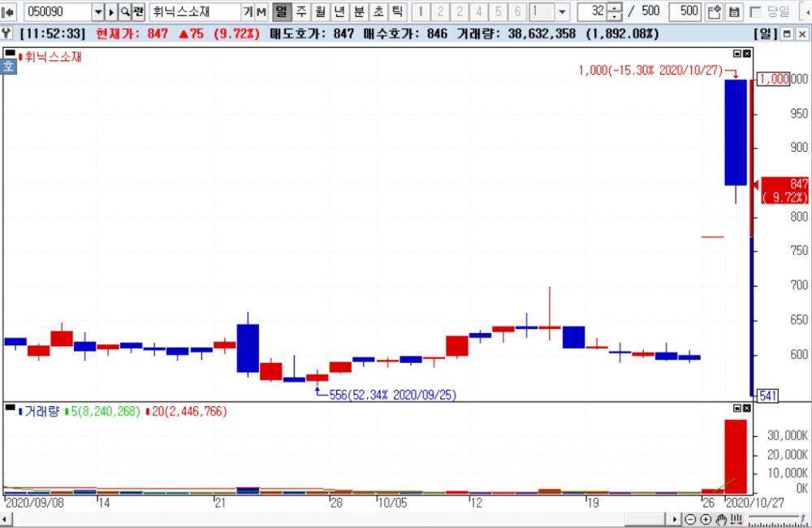The width and height of the screenshot is (812, 528).
Task: Click the large red volume bar
Action: (x=736, y=457)
